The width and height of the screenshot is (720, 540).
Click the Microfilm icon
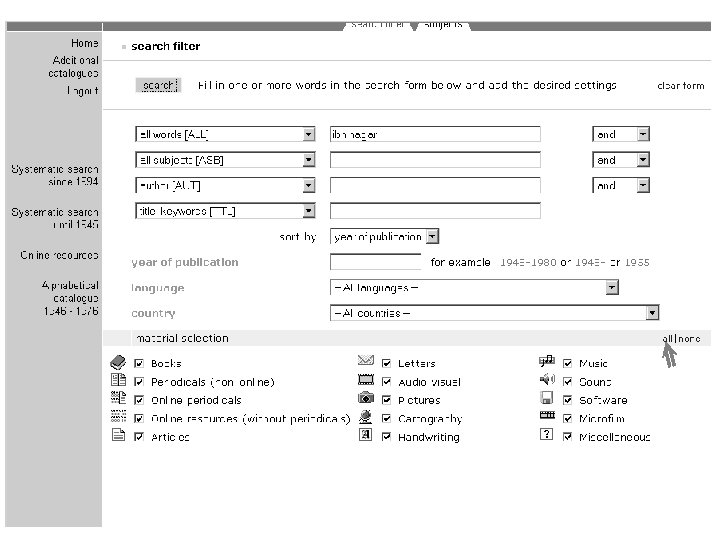(x=547, y=415)
